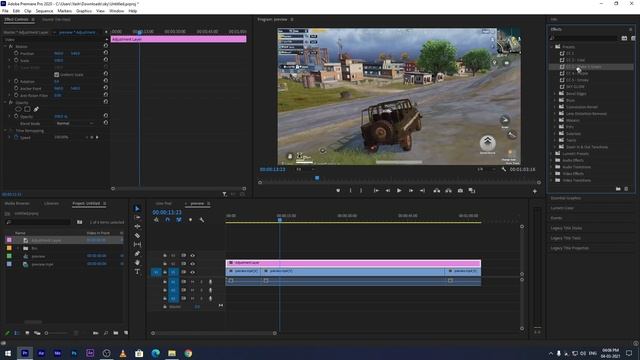Click the ellipse mask icon under Opacity
The height and width of the screenshot is (360, 640).
pos(18,109)
